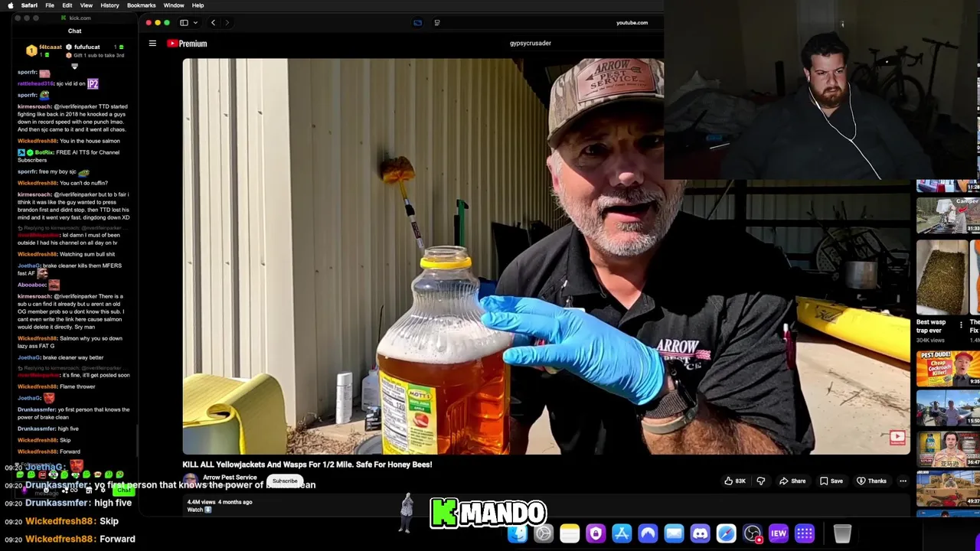
Task: Click the main video player
Action: click(x=546, y=256)
